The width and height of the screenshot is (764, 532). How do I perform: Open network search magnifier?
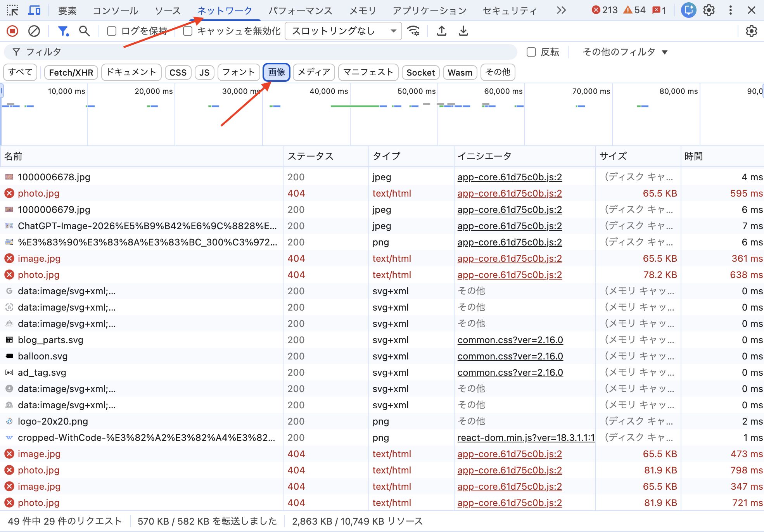click(x=84, y=31)
